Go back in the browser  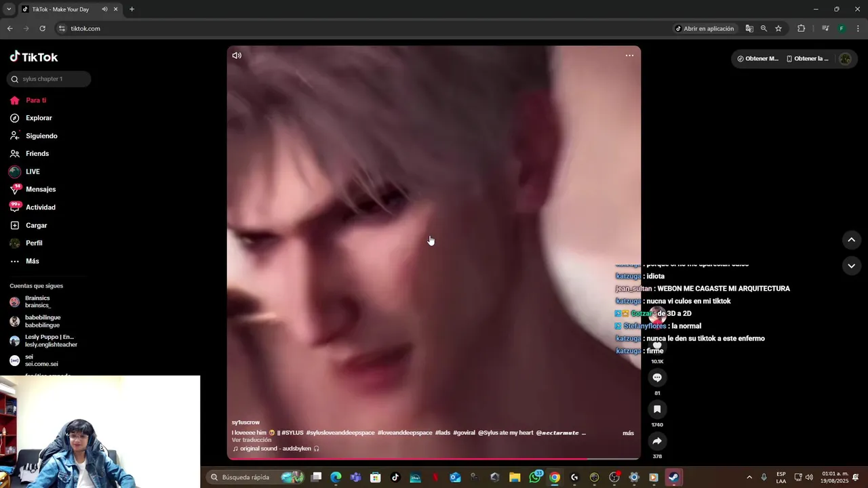9,28
